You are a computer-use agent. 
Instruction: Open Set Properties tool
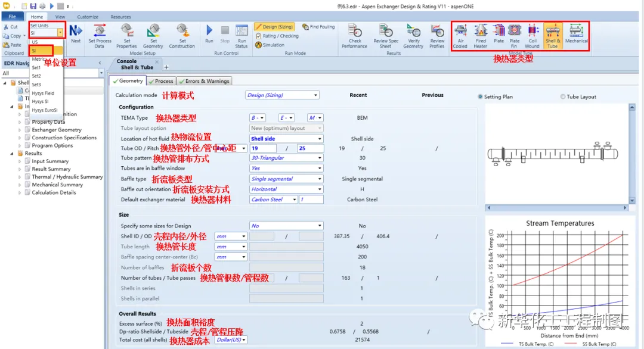[126, 36]
